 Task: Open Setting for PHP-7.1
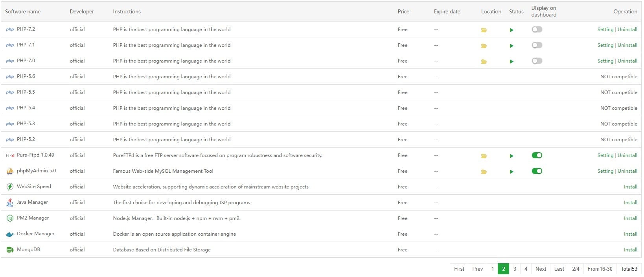coord(605,45)
